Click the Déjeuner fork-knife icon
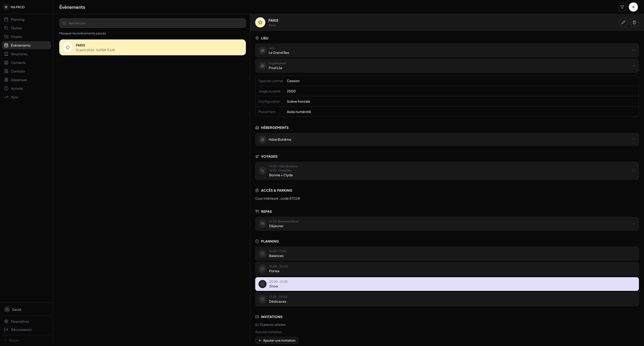644x346 pixels. click(x=262, y=224)
